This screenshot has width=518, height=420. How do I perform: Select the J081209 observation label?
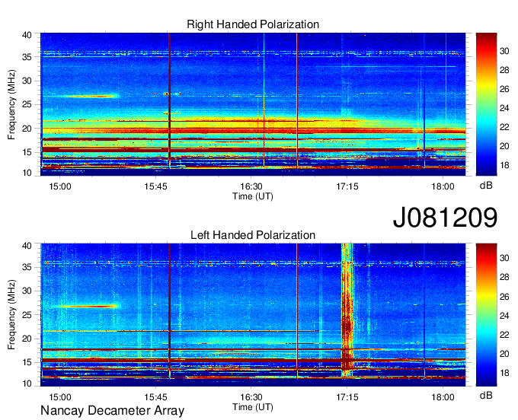[445, 217]
